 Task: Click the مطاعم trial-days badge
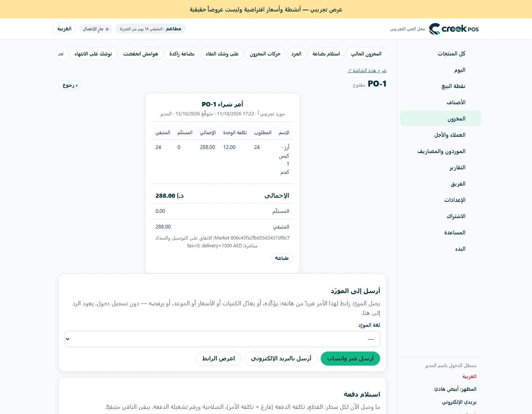[150, 29]
